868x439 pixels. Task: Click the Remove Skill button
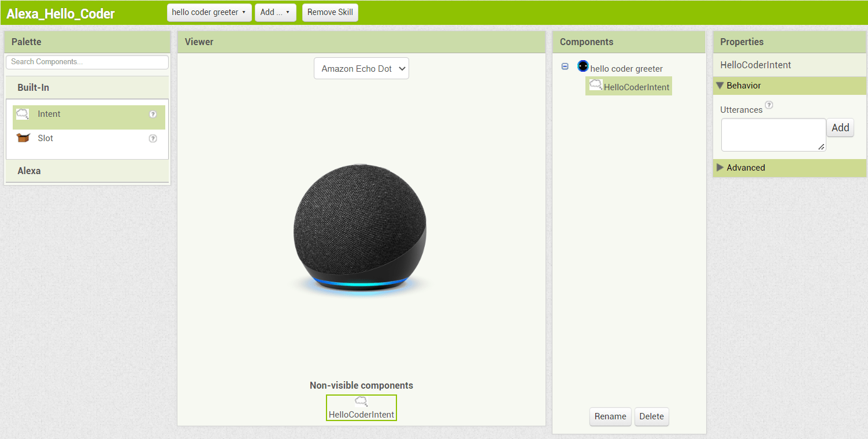(x=330, y=12)
